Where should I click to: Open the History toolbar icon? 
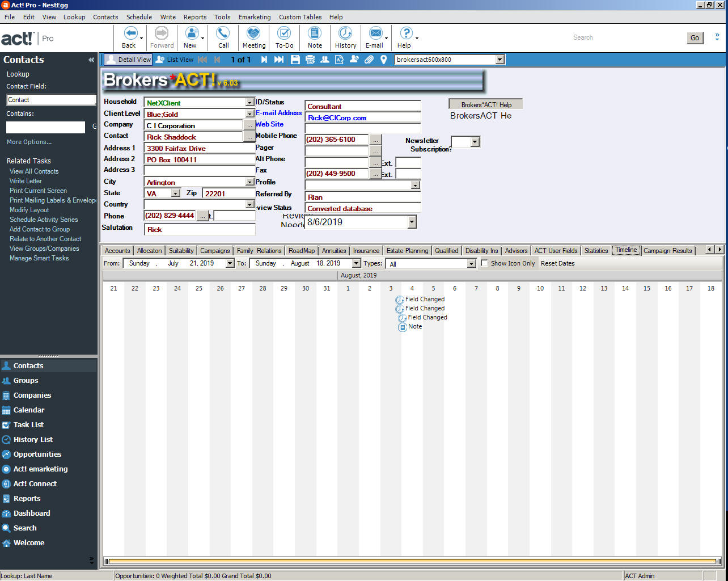click(345, 33)
